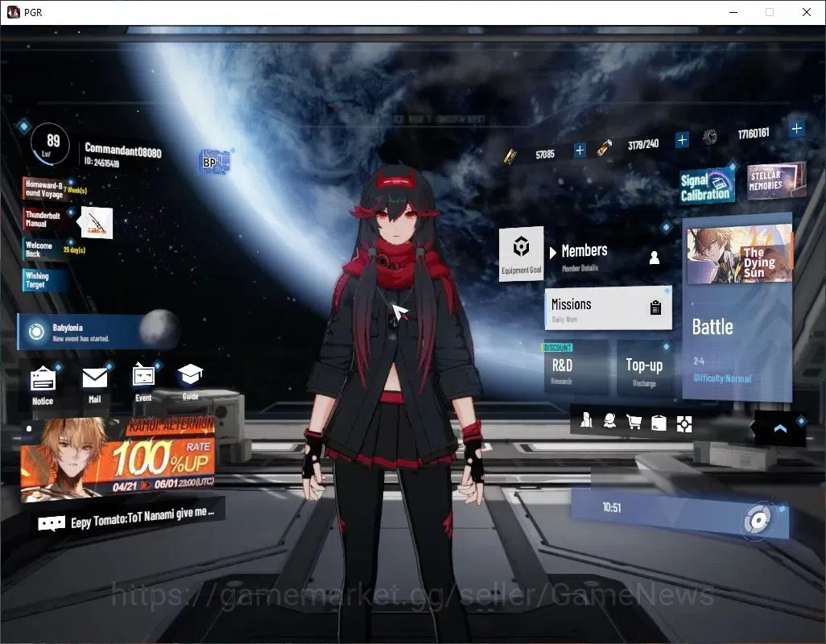The image size is (826, 644).
Task: Click the Thunderbolt Manual weapon thumbnail
Action: pos(95,223)
